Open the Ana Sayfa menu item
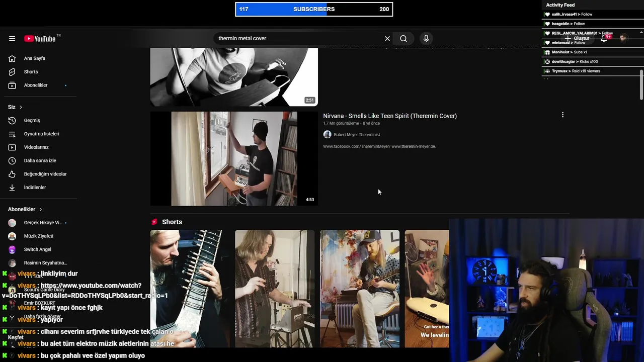Screen dimensions: 644x362 pyautogui.click(x=35, y=58)
